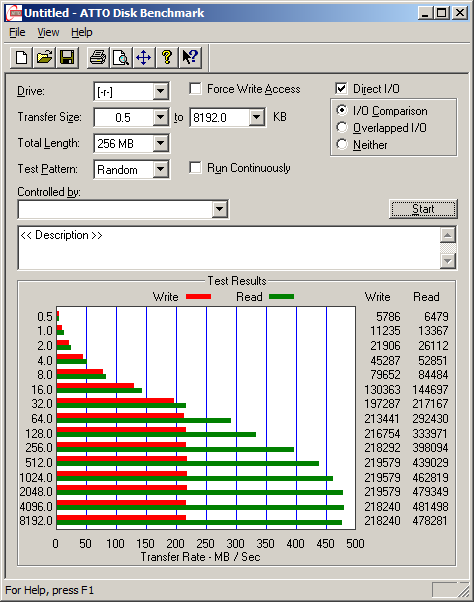
Task: Click the Description scrollbar down arrow
Action: (x=448, y=261)
